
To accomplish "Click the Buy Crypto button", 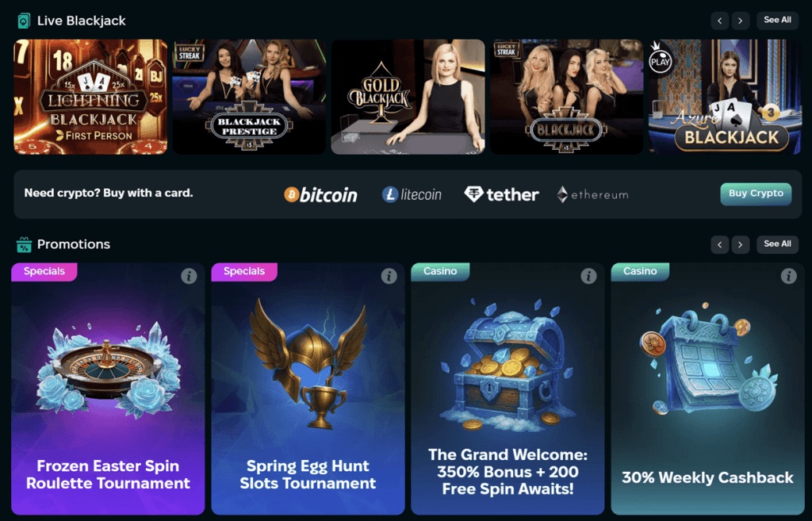I will tap(756, 193).
